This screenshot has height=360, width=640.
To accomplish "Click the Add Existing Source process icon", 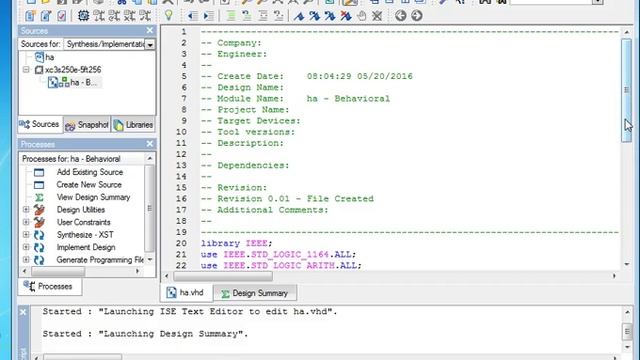I will [39, 172].
